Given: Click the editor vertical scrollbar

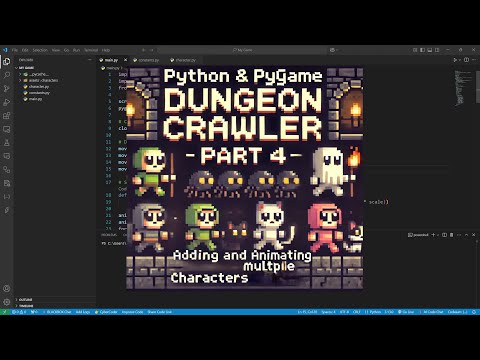Looking at the screenshot, I should click(x=478, y=87).
